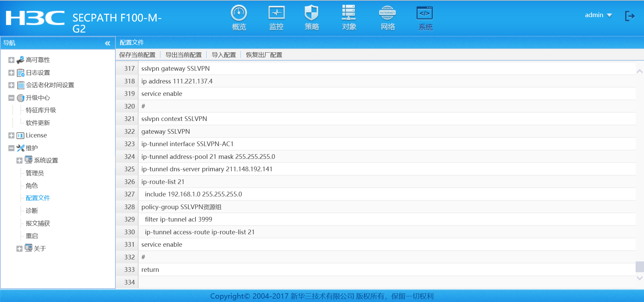Click line 333 'return'
Screen dimensions: 644x302
[x=150, y=269]
